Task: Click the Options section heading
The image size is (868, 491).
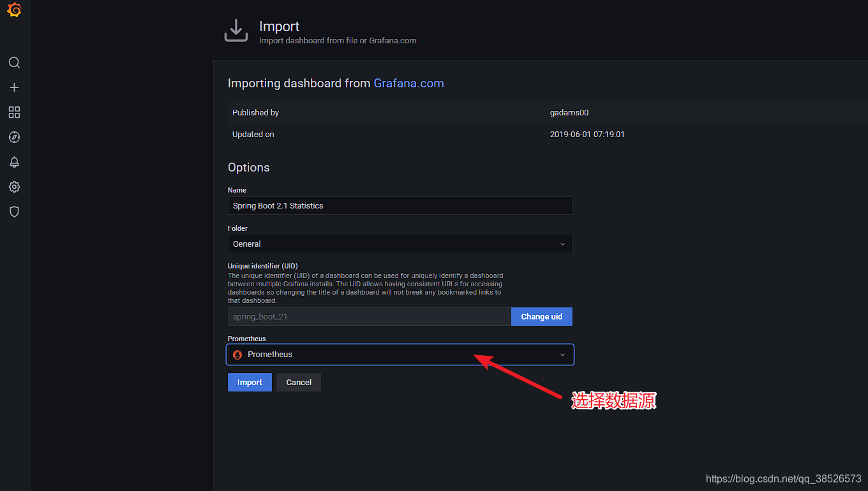Action: pos(249,168)
